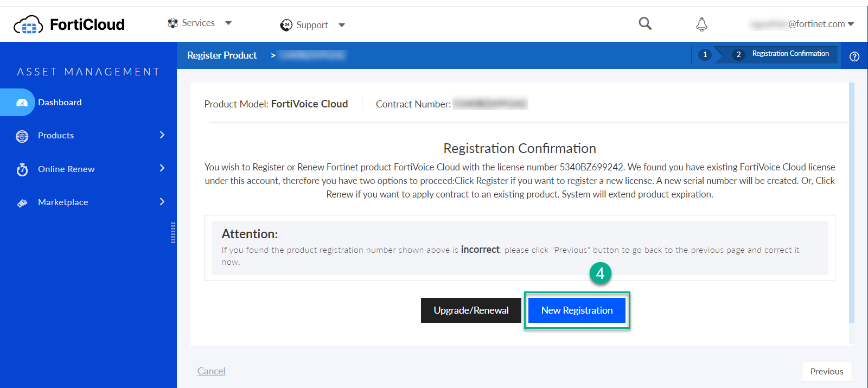868x388 pixels.
Task: Go to wizard step 1
Action: point(705,54)
